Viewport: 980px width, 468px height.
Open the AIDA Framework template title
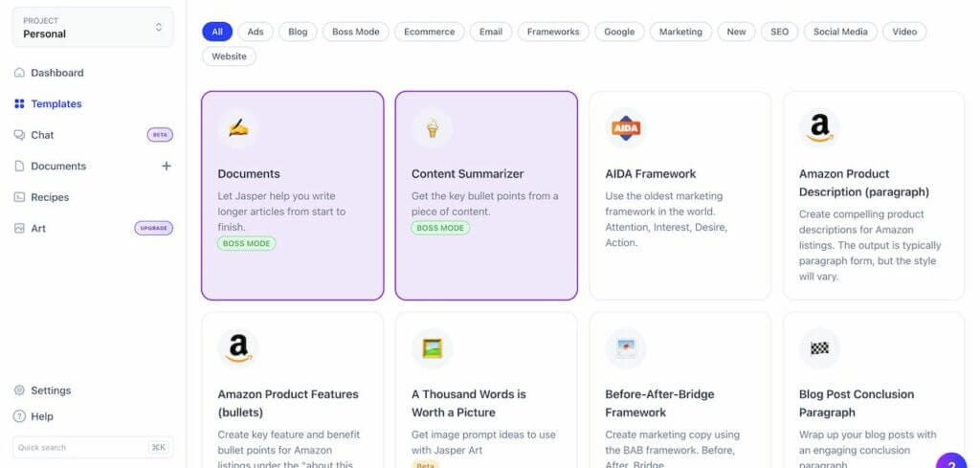pyautogui.click(x=651, y=174)
